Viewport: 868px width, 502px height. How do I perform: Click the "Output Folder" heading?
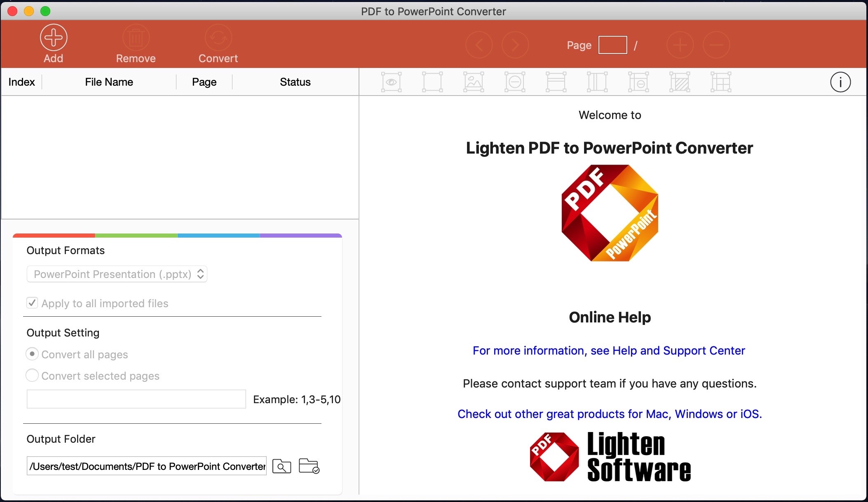click(x=61, y=439)
